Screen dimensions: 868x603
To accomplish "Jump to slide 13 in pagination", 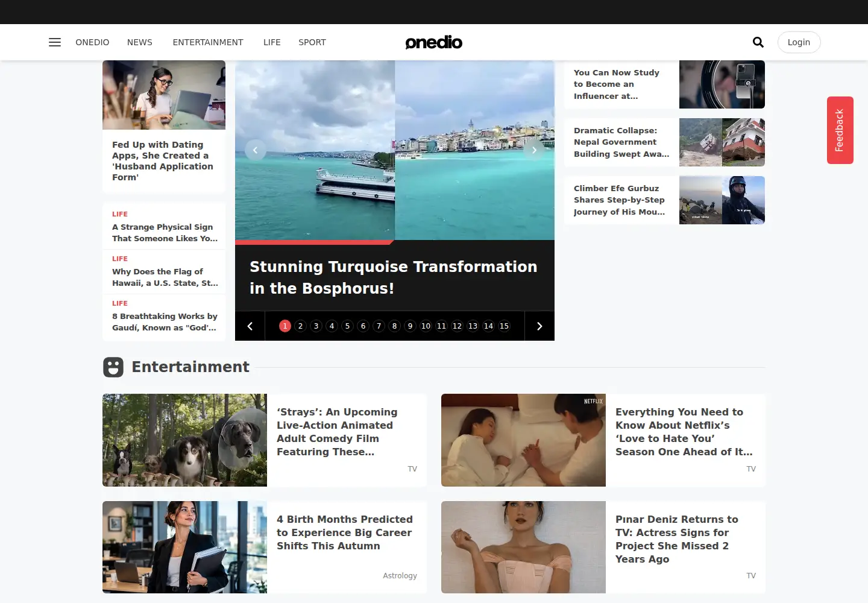I will (473, 326).
